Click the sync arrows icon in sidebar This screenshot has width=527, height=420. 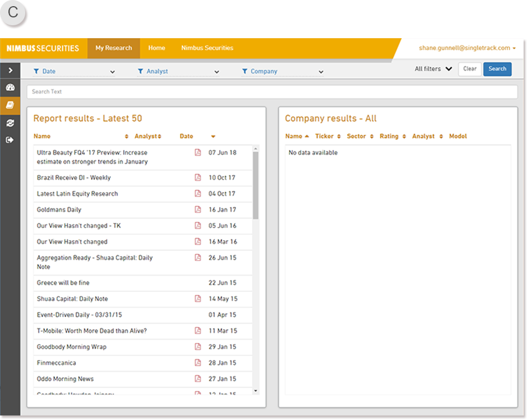tap(10, 123)
